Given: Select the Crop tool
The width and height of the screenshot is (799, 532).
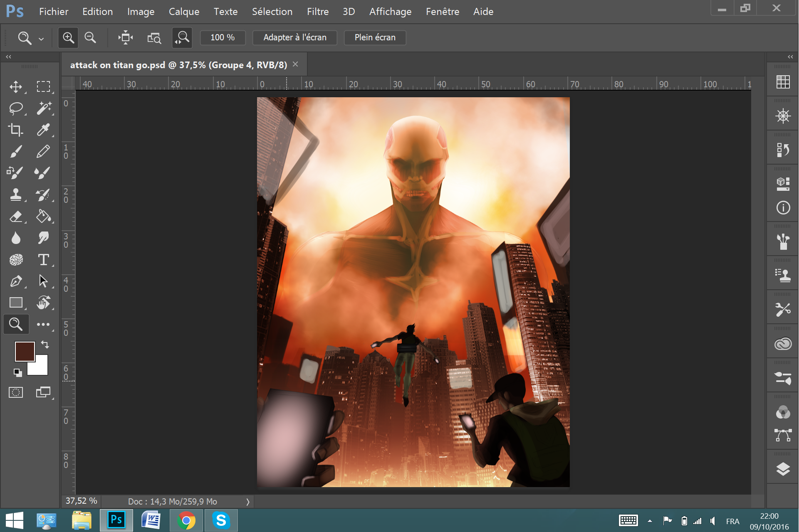Looking at the screenshot, I should 16,130.
